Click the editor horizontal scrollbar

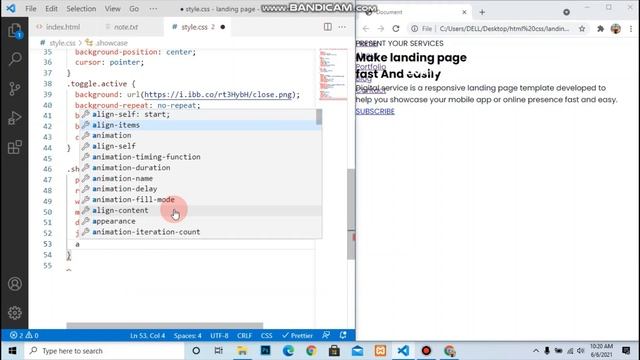click(165, 325)
